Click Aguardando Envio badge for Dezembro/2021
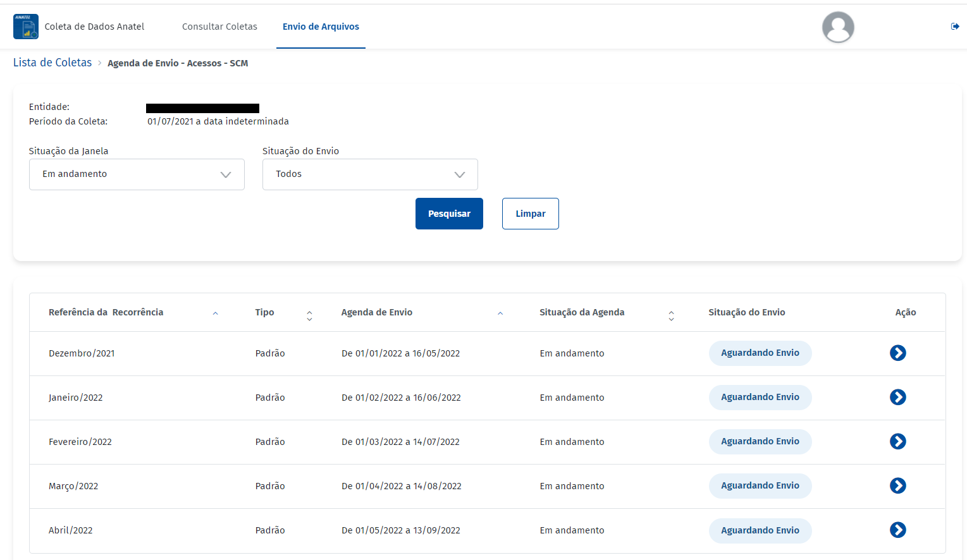967x560 pixels. coord(760,353)
